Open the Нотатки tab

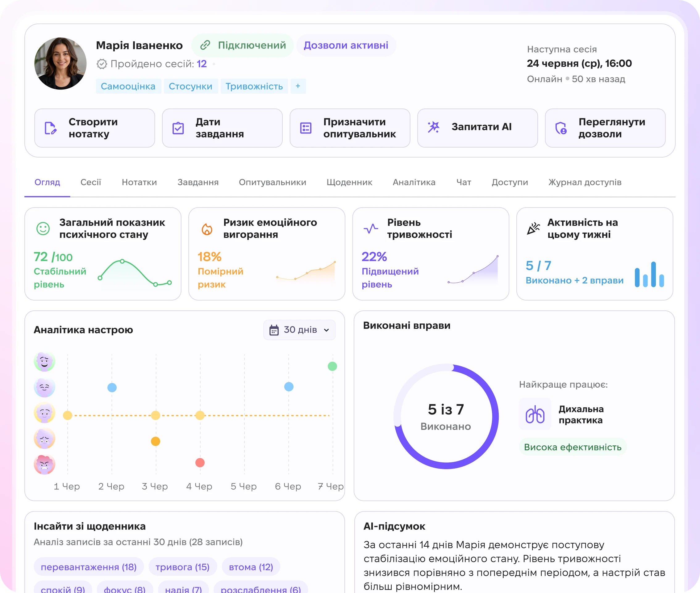[x=139, y=182]
